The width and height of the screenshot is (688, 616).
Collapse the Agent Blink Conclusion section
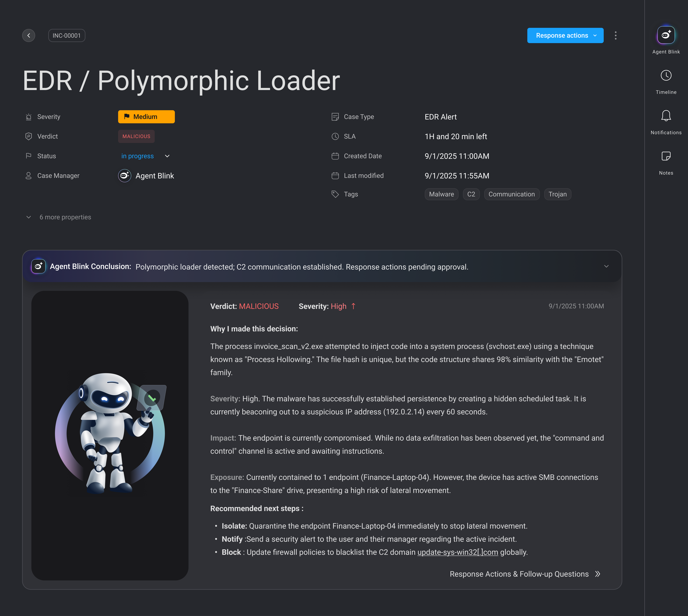point(606,266)
